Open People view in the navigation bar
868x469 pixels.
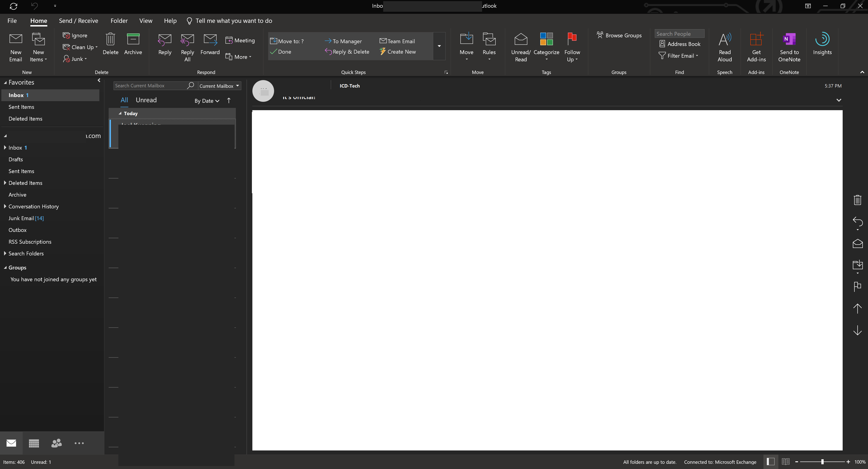(56, 443)
